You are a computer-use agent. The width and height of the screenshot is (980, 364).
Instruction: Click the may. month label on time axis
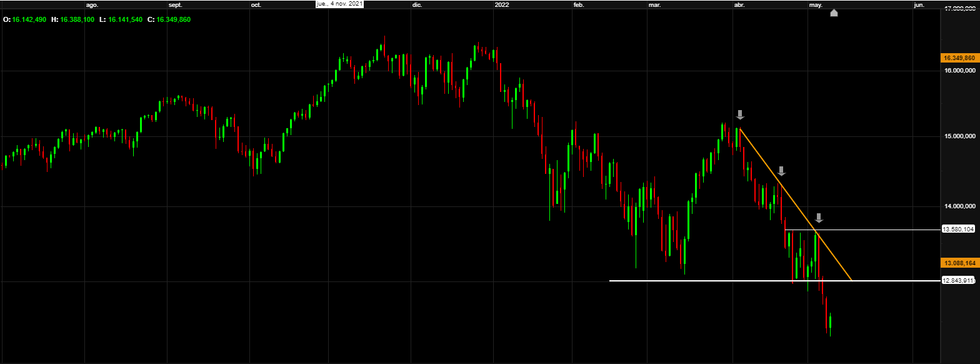pos(816,4)
